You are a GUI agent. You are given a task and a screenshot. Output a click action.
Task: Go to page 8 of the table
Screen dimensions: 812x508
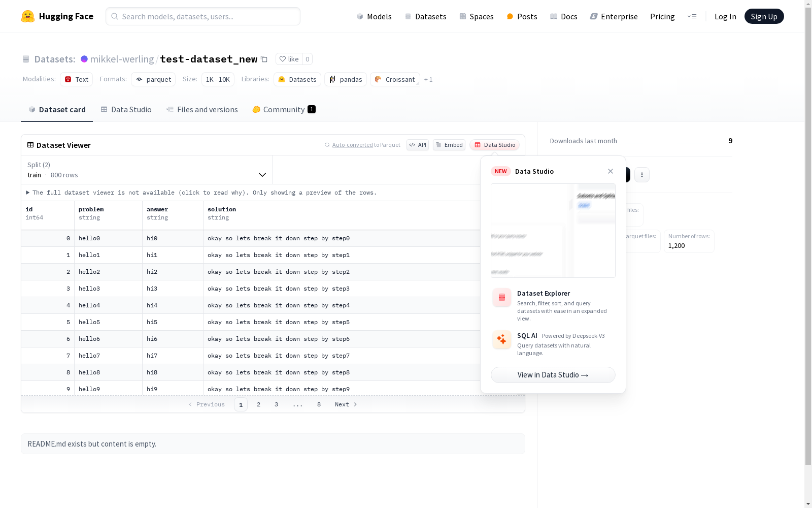[x=319, y=404]
